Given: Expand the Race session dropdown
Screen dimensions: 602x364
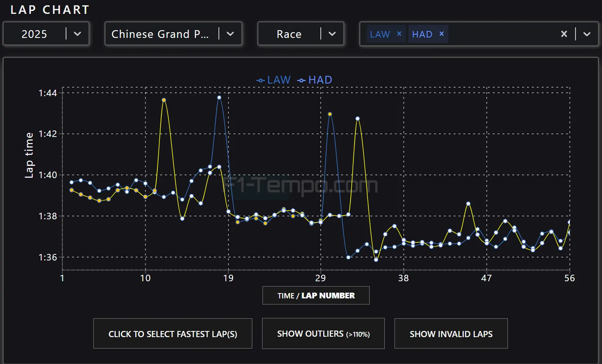Looking at the screenshot, I should coord(332,34).
